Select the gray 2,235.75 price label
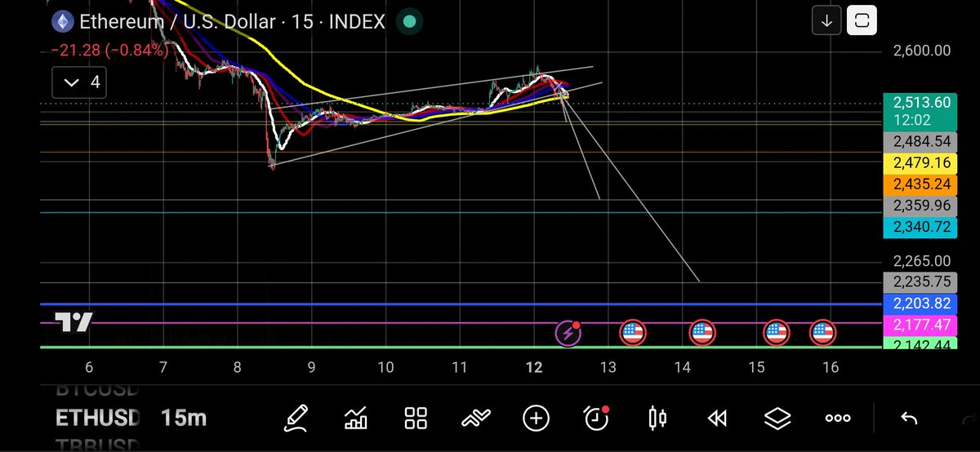 [921, 281]
